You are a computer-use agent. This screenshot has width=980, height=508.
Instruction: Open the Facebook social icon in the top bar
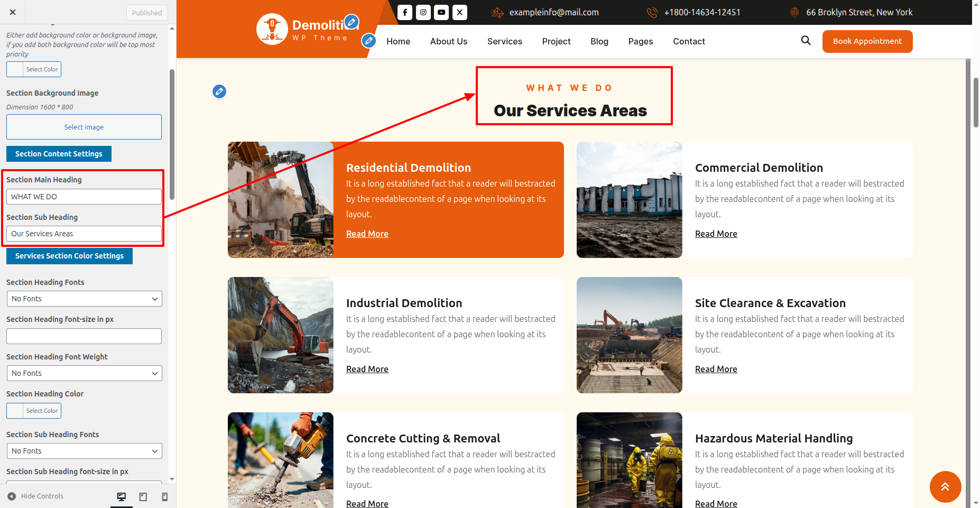[x=405, y=12]
